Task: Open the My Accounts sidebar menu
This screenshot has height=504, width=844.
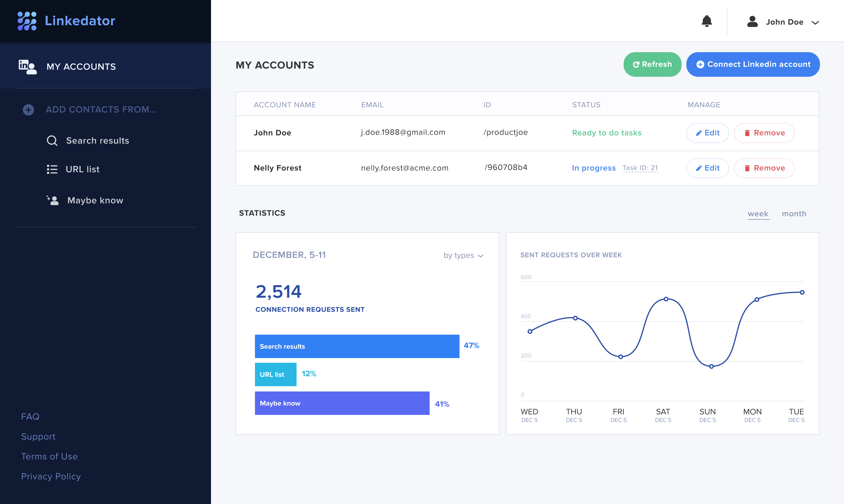Action: coord(81,67)
